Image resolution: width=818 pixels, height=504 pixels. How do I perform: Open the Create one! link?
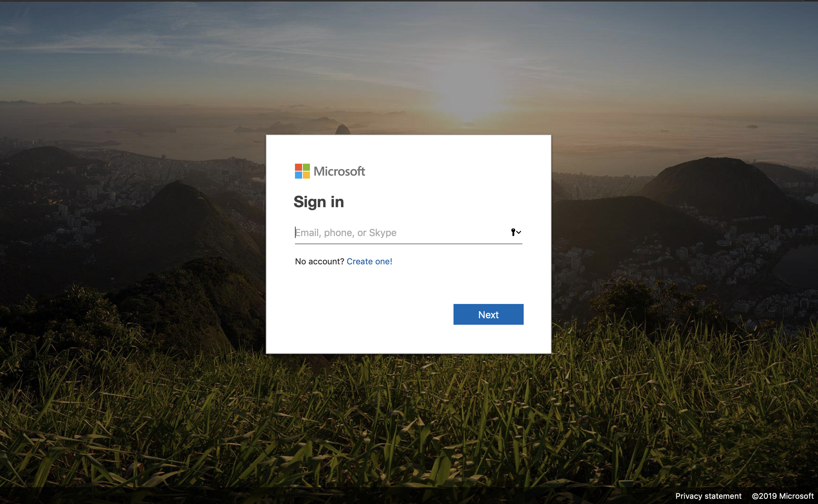[369, 261]
